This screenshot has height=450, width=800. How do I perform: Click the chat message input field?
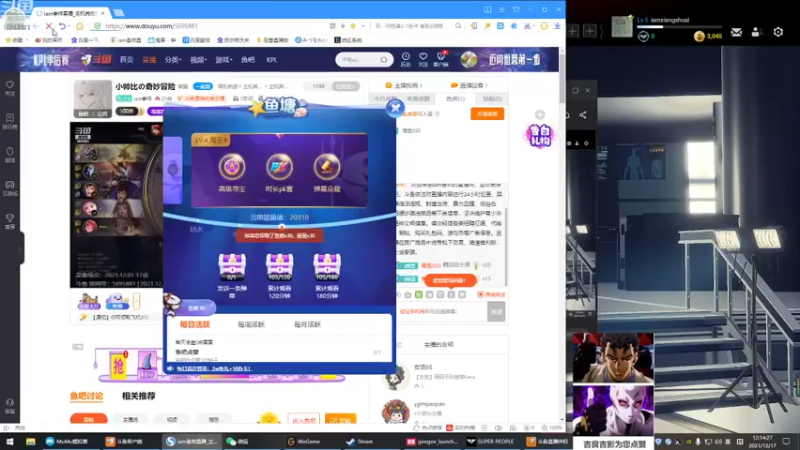coord(442,311)
